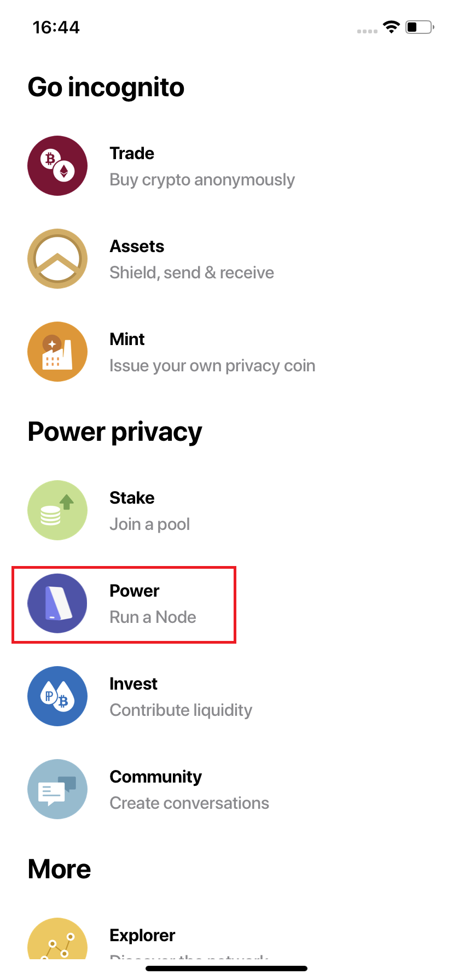This screenshot has height=980, width=453.
Task: Open the Explorer list item label
Action: (142, 935)
